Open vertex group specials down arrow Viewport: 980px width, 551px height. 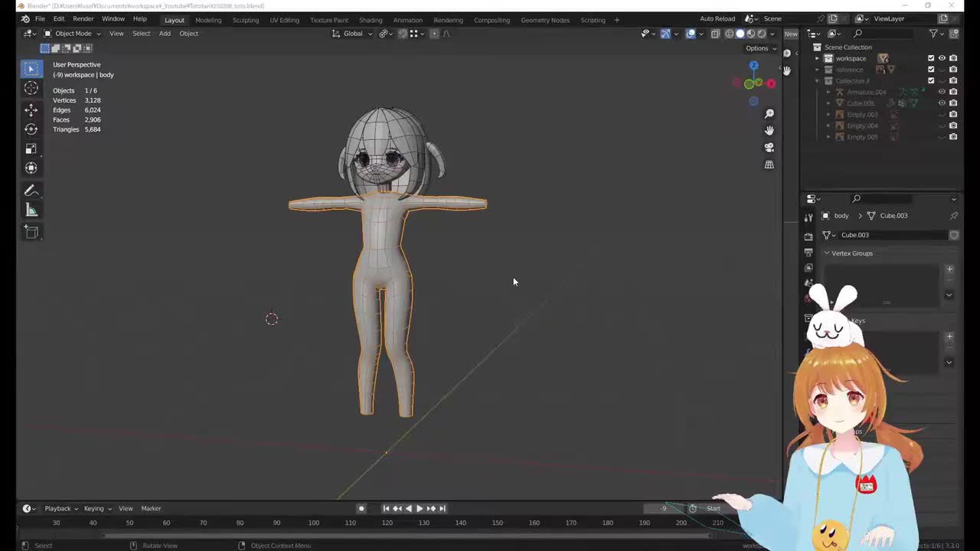(x=949, y=295)
